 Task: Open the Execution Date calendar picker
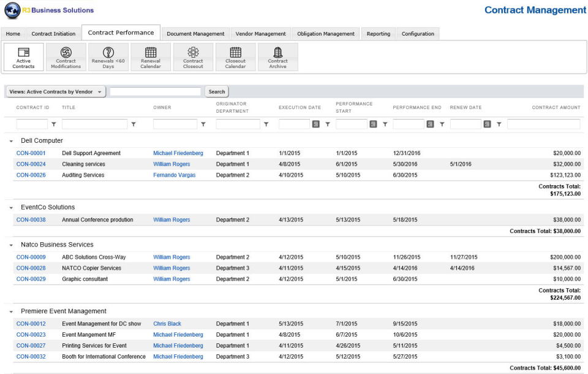pyautogui.click(x=317, y=123)
